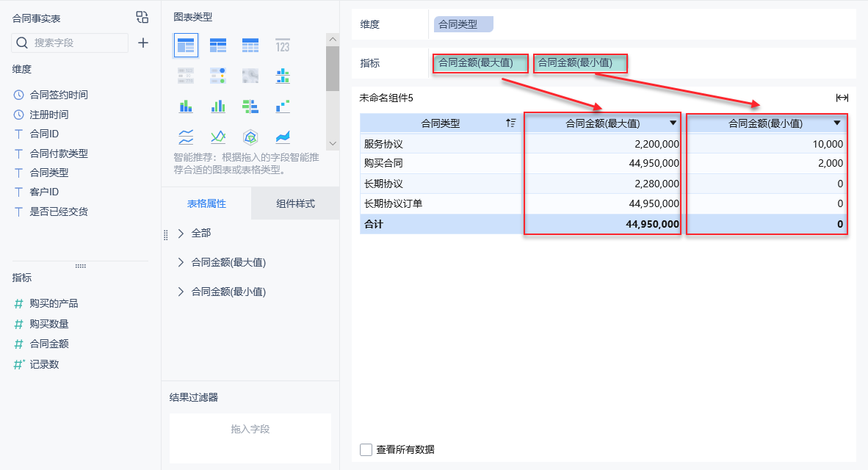Select the KPI number card chart type

point(282,46)
